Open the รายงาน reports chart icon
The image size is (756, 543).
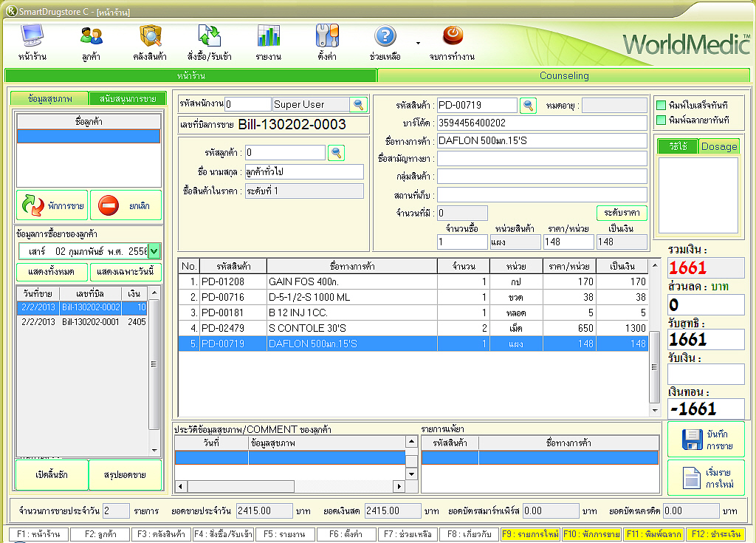pyautogui.click(x=268, y=37)
